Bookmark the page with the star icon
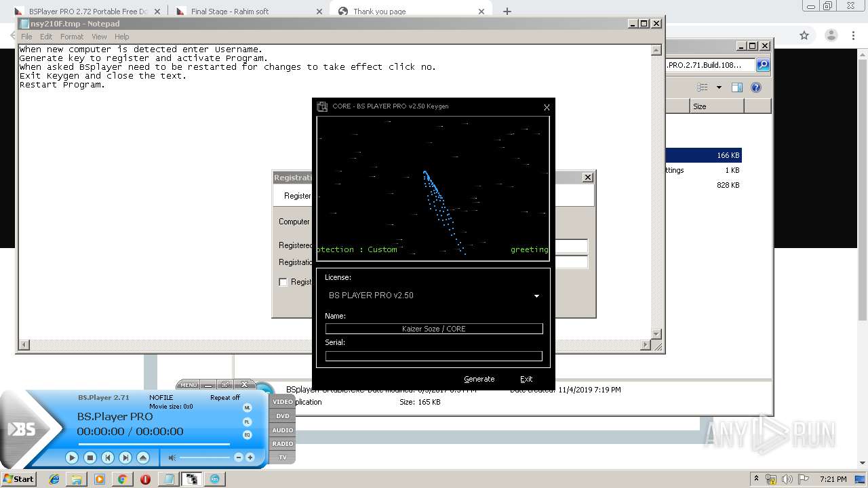The width and height of the screenshot is (868, 488). click(x=804, y=35)
